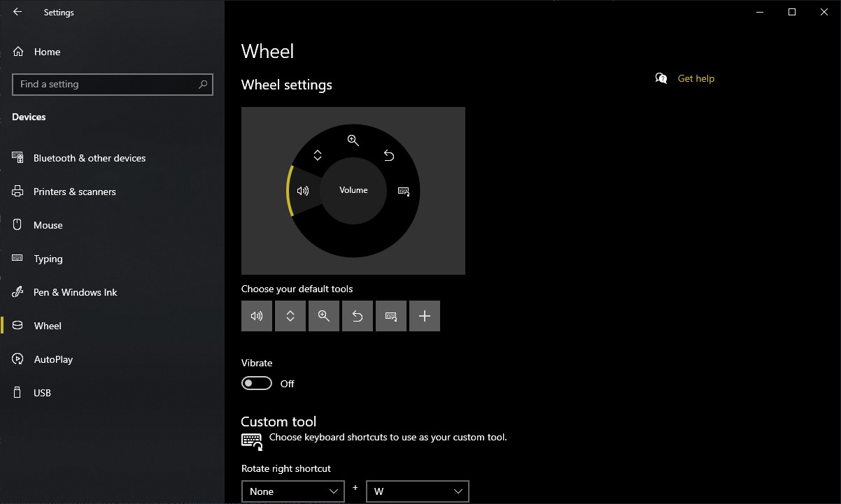
Task: Navigate back with the arrow button
Action: pyautogui.click(x=17, y=11)
